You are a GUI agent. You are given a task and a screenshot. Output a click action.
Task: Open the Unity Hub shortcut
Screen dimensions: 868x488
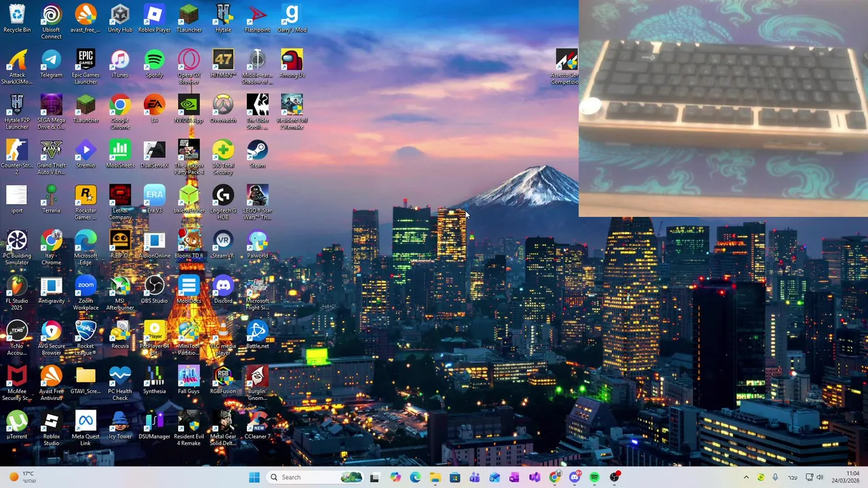point(120,19)
